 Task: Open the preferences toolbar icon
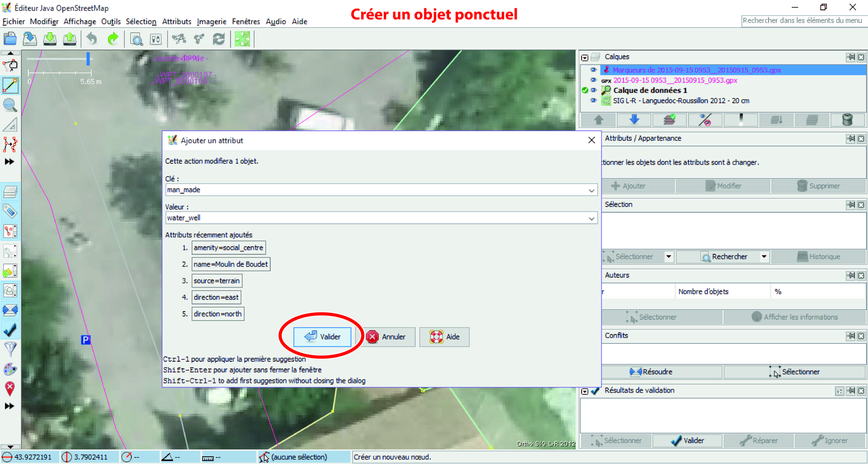pyautogui.click(x=156, y=39)
